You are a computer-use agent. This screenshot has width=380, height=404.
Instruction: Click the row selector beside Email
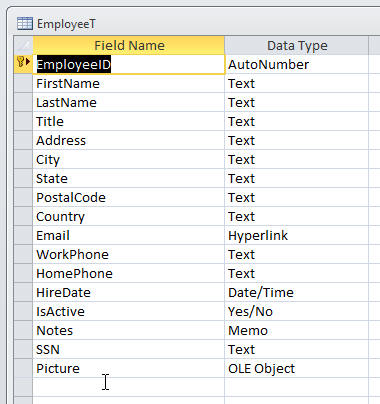[23, 235]
